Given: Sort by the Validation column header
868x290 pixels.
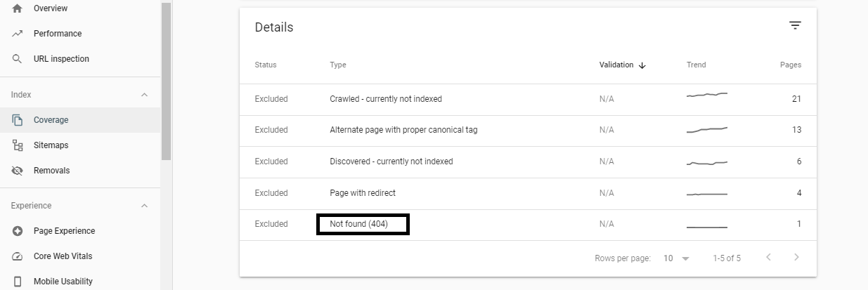Looking at the screenshot, I should pos(622,65).
